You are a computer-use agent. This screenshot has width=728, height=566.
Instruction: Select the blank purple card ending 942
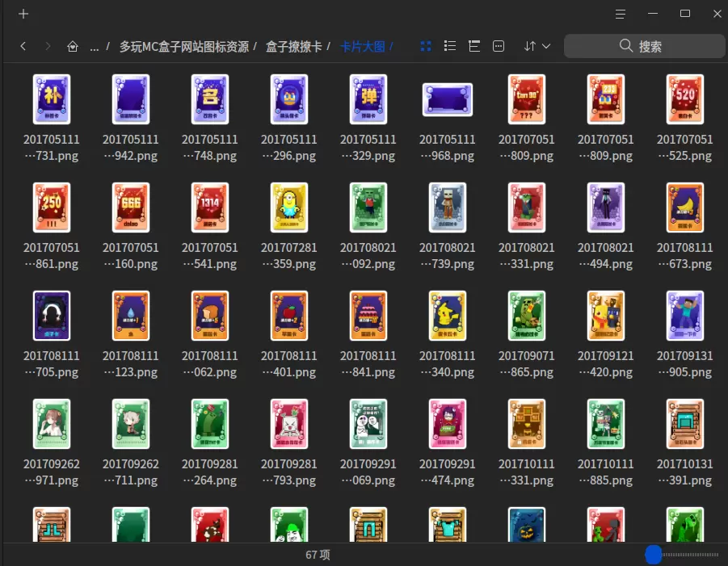[130, 99]
